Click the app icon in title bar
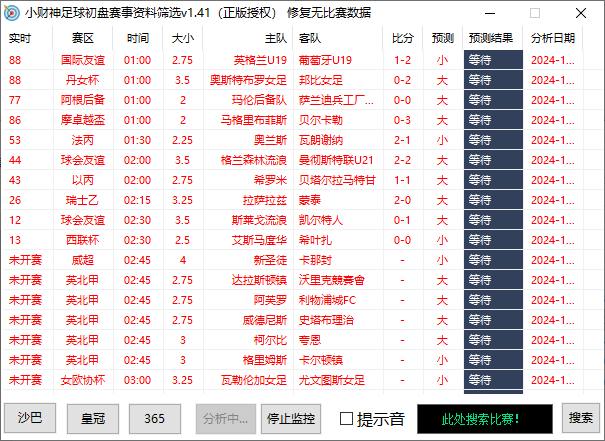This screenshot has width=605, height=441. click(12, 13)
